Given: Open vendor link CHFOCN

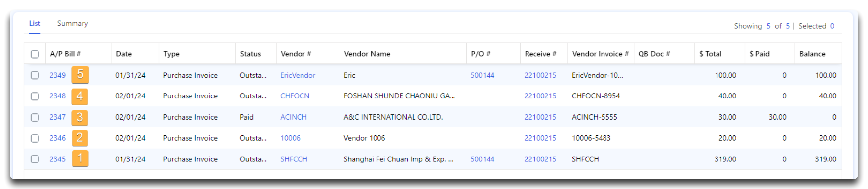Looking at the screenshot, I should pyautogui.click(x=295, y=96).
